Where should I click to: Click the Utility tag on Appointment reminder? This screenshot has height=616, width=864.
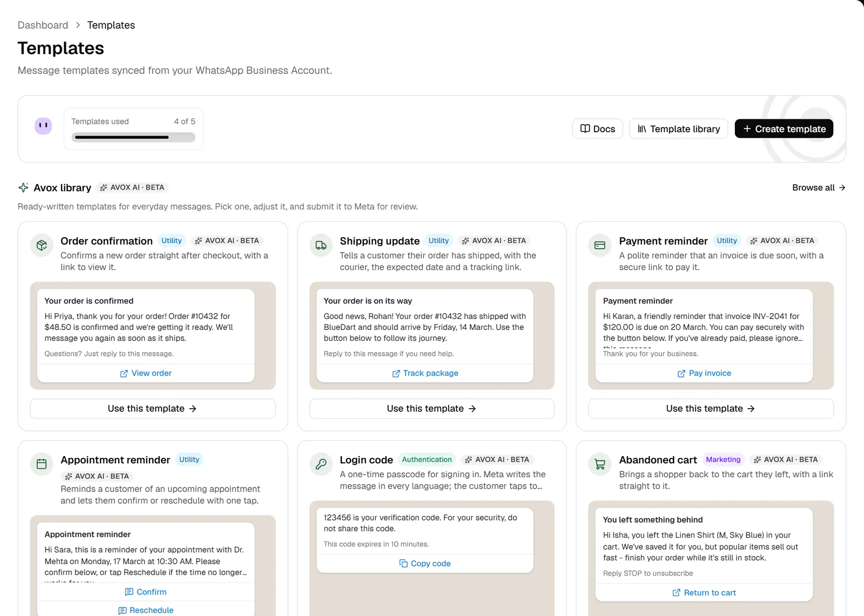click(189, 459)
